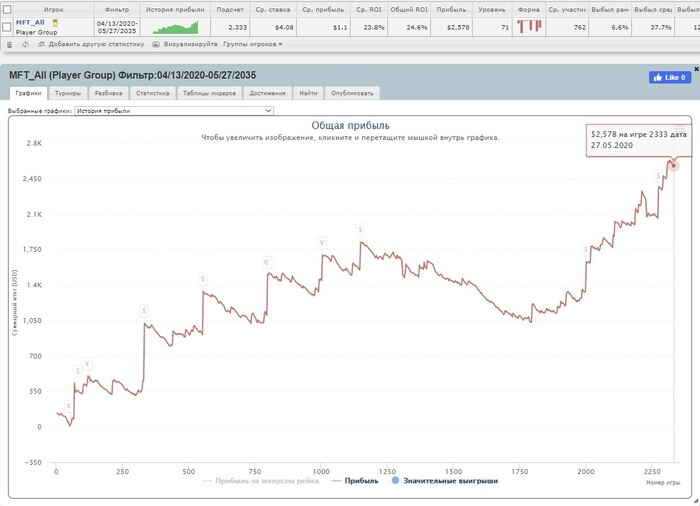Click the red endpoint dot at game 2333

(x=674, y=166)
